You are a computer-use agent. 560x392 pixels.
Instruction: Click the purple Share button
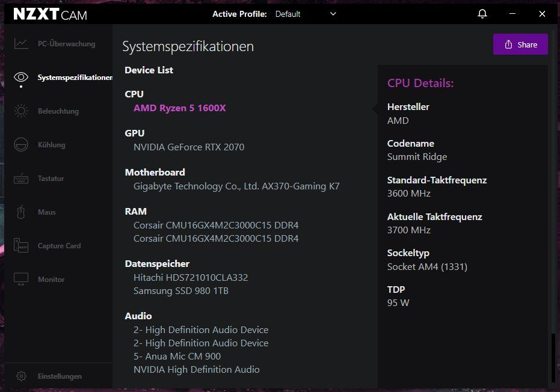click(520, 44)
